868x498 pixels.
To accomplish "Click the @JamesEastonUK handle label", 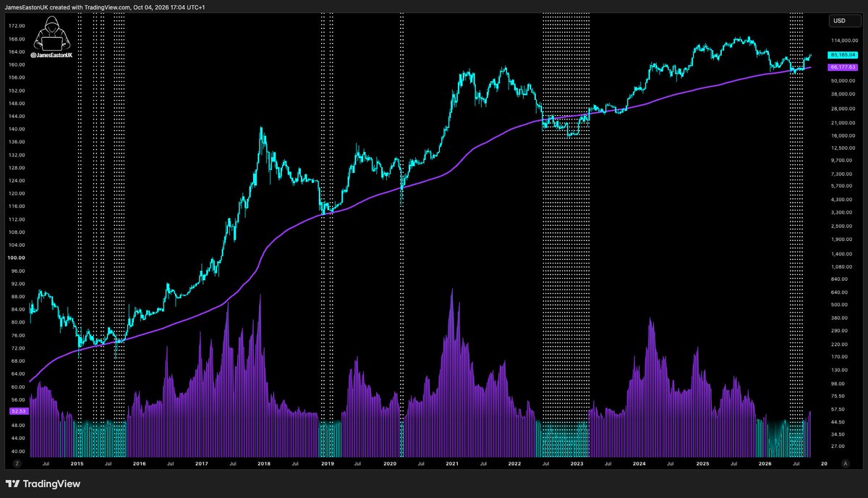I will click(52, 54).
